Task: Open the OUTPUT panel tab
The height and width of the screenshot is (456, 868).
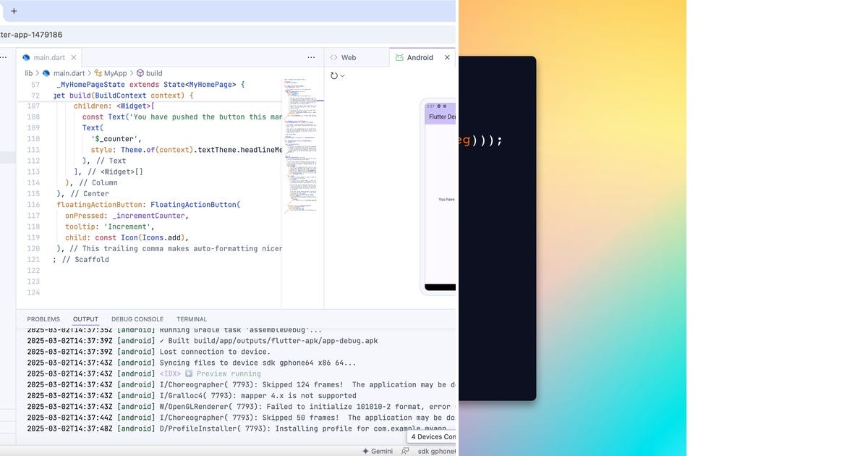Action: tap(85, 319)
